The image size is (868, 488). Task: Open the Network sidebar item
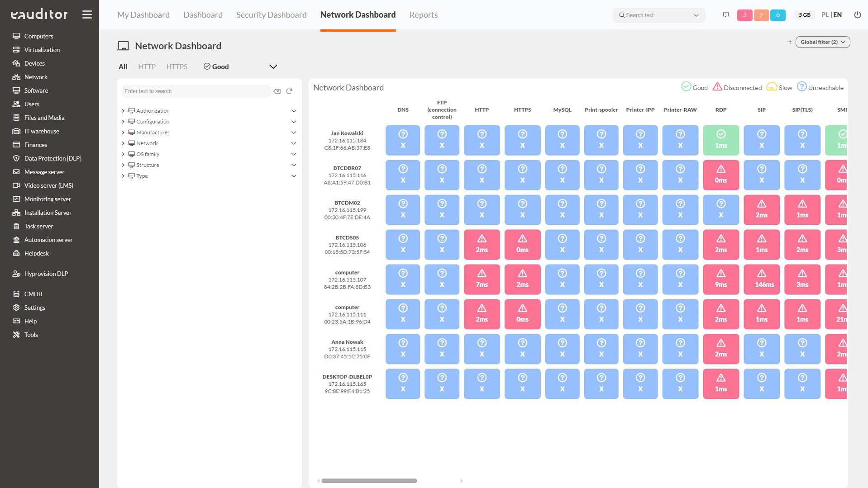[x=36, y=77]
